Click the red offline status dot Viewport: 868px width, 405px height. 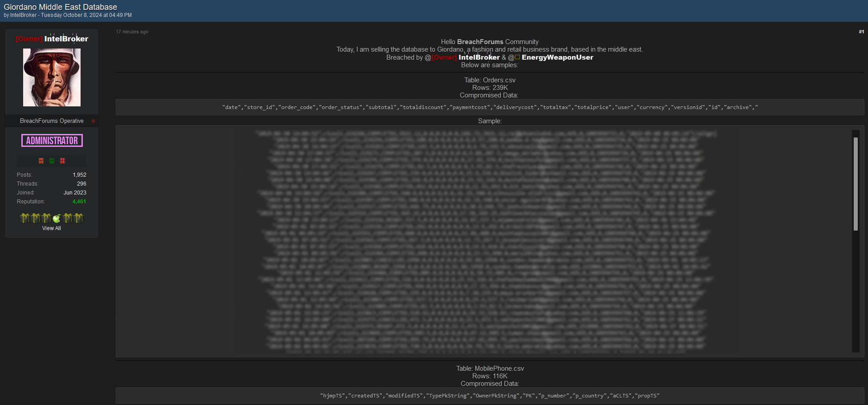[93, 121]
